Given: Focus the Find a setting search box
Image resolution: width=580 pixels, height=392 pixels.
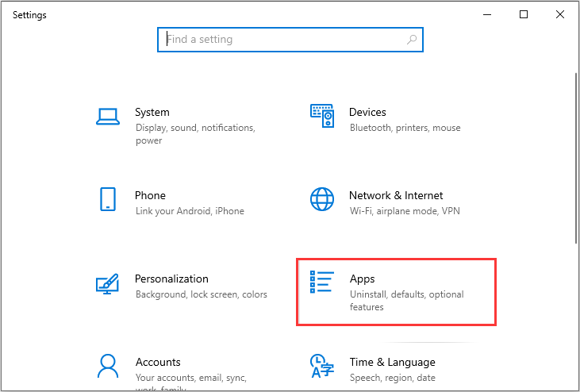Looking at the screenshot, I should (290, 40).
